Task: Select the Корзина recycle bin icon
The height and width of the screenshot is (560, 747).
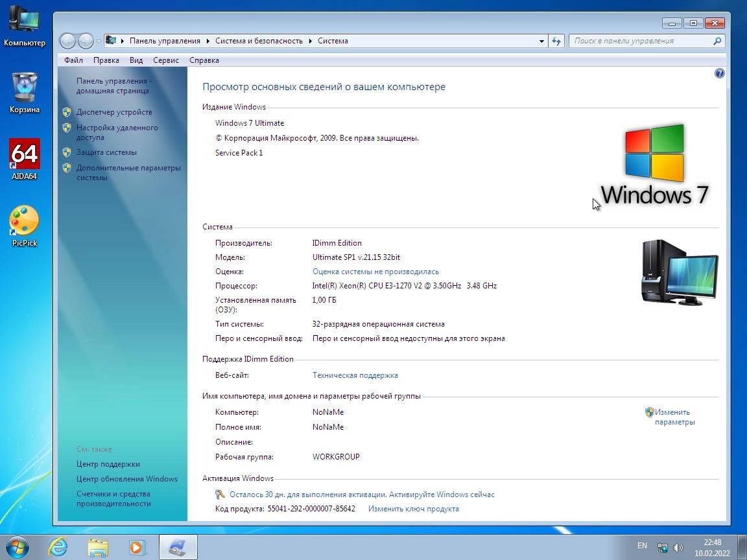Action: coord(24,93)
